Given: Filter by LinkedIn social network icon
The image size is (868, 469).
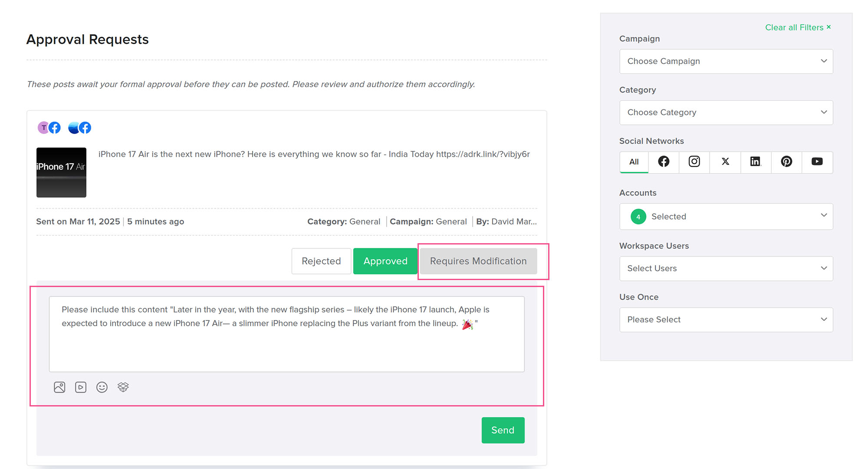Looking at the screenshot, I should pos(756,162).
